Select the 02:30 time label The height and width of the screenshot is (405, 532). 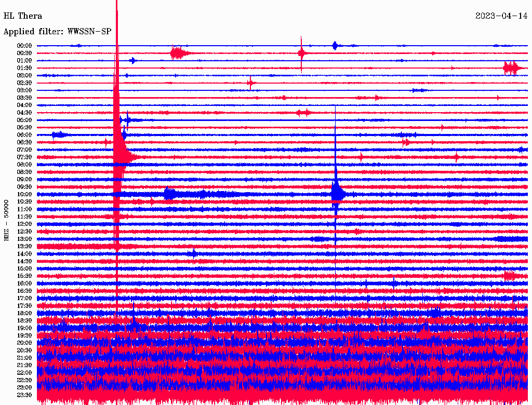[x=24, y=83]
